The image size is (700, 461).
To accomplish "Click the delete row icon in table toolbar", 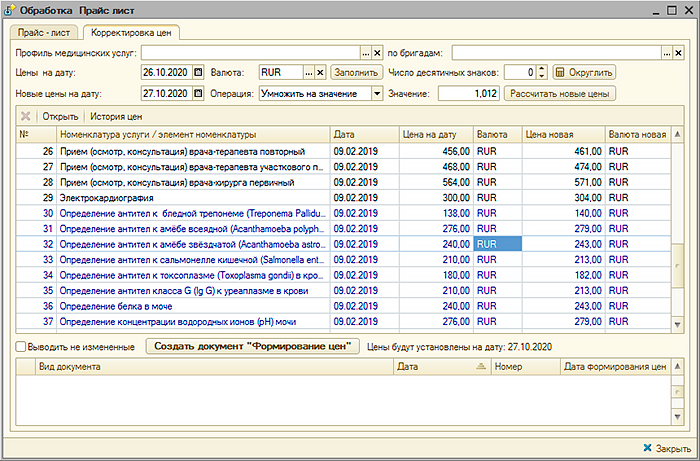I will [26, 116].
